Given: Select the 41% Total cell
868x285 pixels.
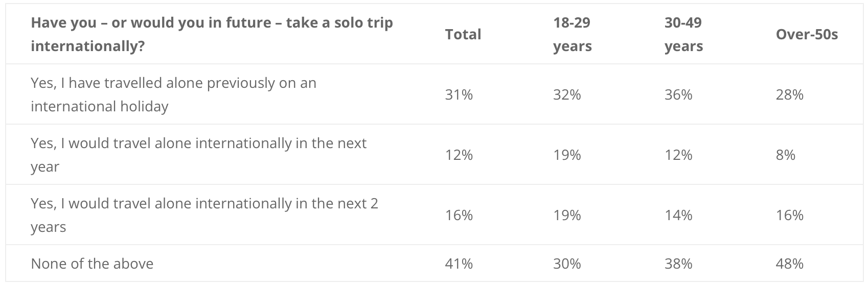Looking at the screenshot, I should pyautogui.click(x=459, y=264).
